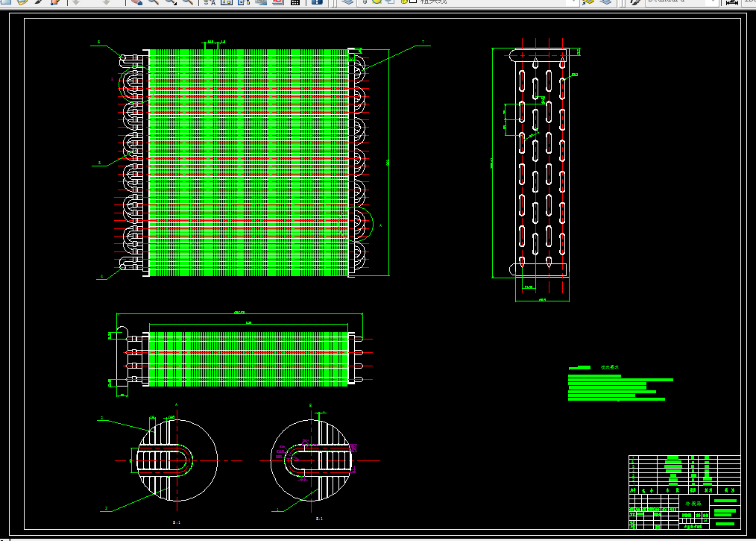Select part callout number 4 label
This screenshot has width=756, height=541.
coord(101,277)
